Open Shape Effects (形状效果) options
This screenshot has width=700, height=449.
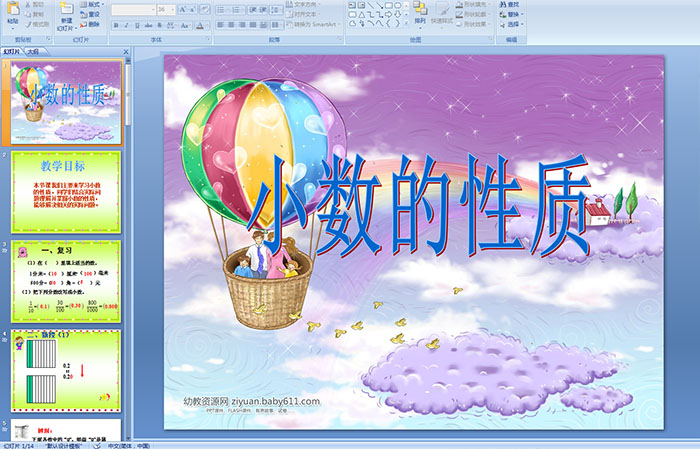(472, 24)
